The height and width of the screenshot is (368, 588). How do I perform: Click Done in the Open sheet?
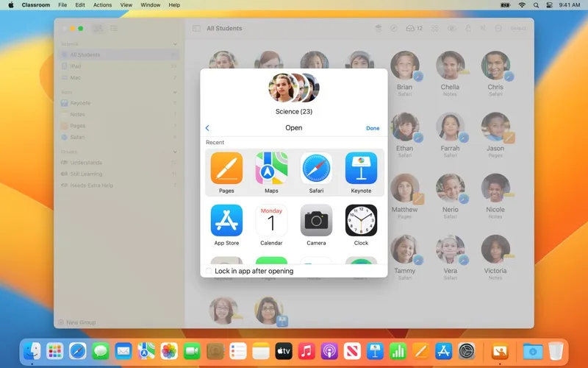(x=373, y=128)
